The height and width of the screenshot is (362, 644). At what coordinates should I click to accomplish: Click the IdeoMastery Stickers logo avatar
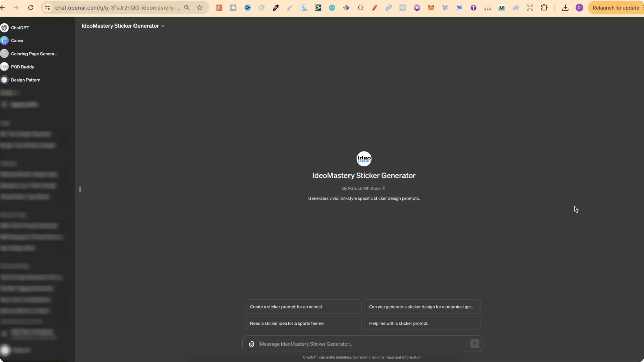(x=364, y=159)
